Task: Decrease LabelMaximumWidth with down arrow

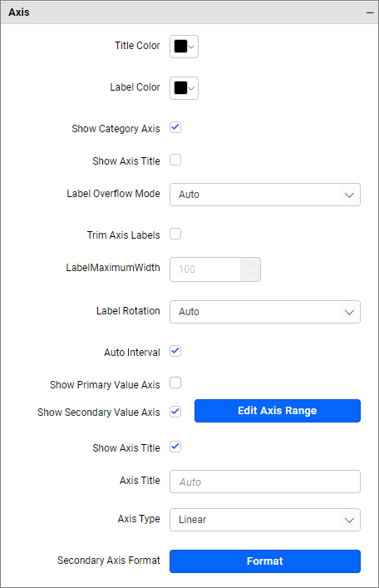Action: tap(251, 275)
